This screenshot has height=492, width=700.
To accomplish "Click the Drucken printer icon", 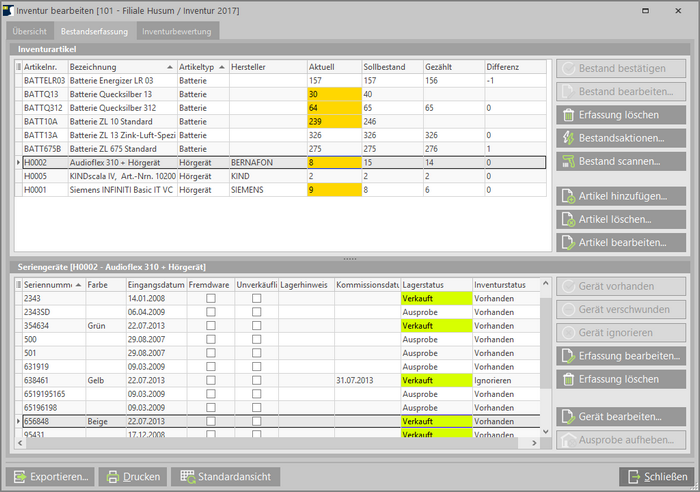I will pyautogui.click(x=115, y=477).
